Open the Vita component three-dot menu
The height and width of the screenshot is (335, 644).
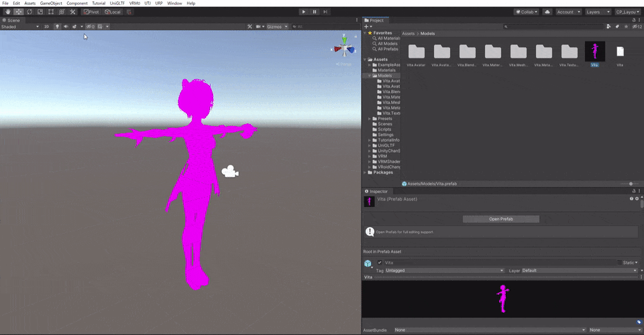tap(641, 277)
